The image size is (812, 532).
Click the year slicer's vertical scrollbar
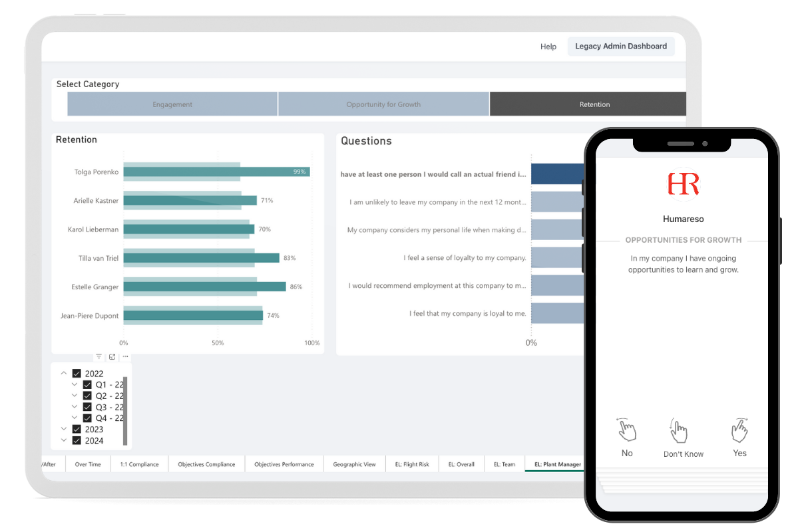point(125,411)
